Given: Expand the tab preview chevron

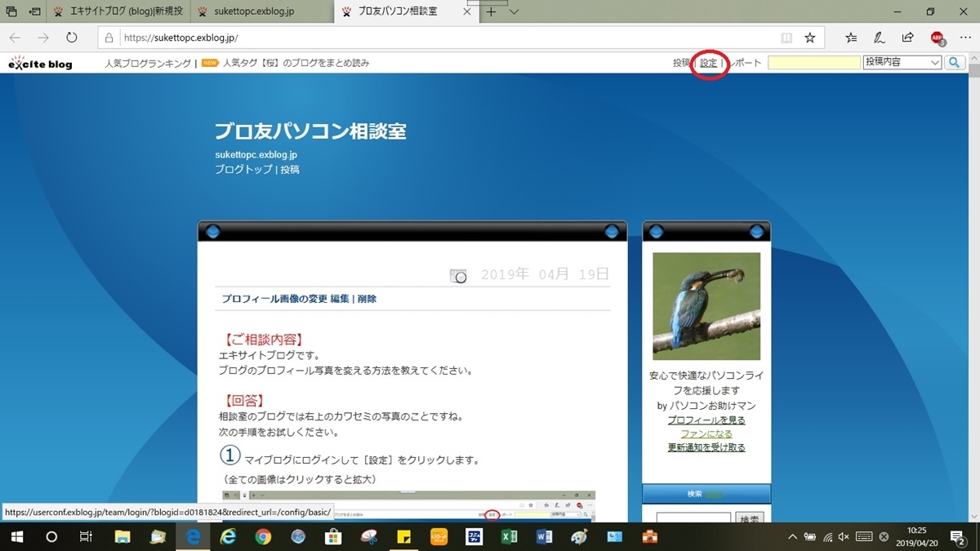Looking at the screenshot, I should pos(514,12).
